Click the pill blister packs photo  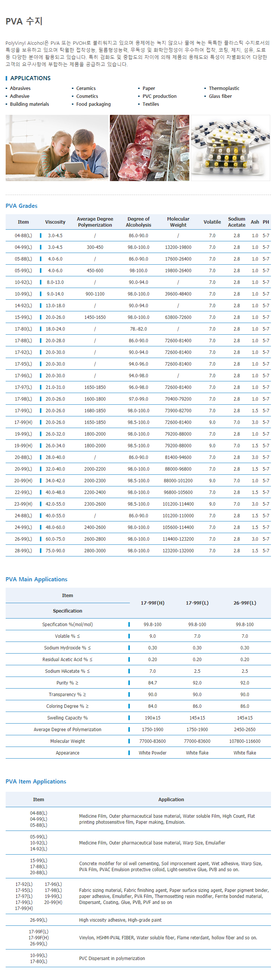click(x=230, y=148)
